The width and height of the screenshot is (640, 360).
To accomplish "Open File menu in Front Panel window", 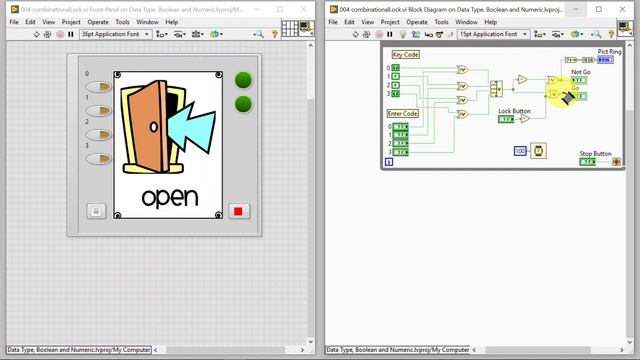I will (14, 22).
